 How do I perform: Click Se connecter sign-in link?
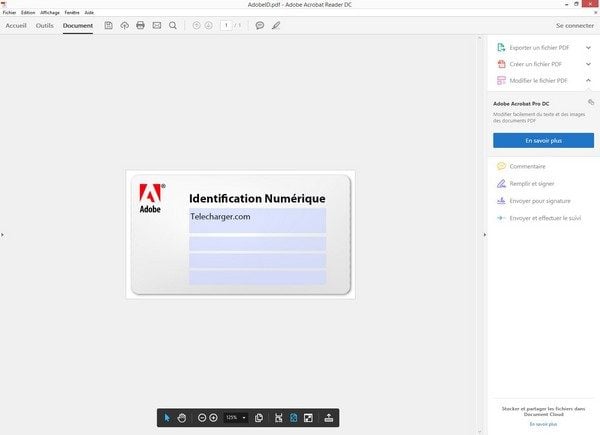point(575,25)
